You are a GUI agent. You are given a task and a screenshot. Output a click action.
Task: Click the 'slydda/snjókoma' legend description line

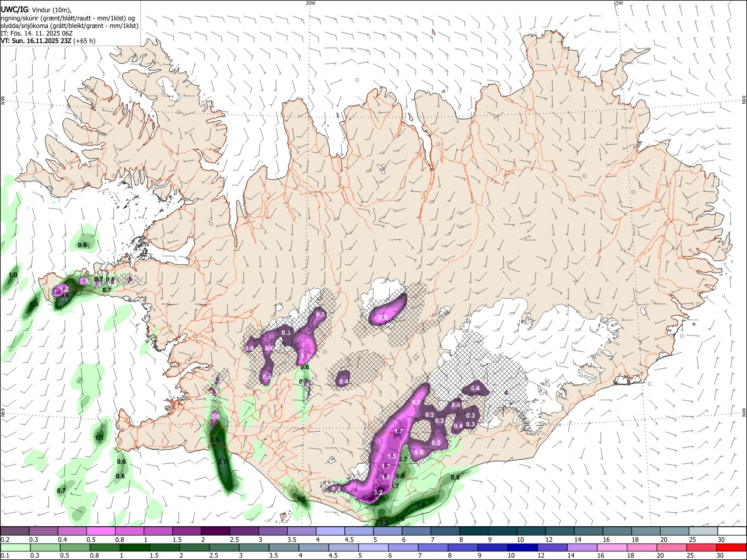click(x=69, y=26)
